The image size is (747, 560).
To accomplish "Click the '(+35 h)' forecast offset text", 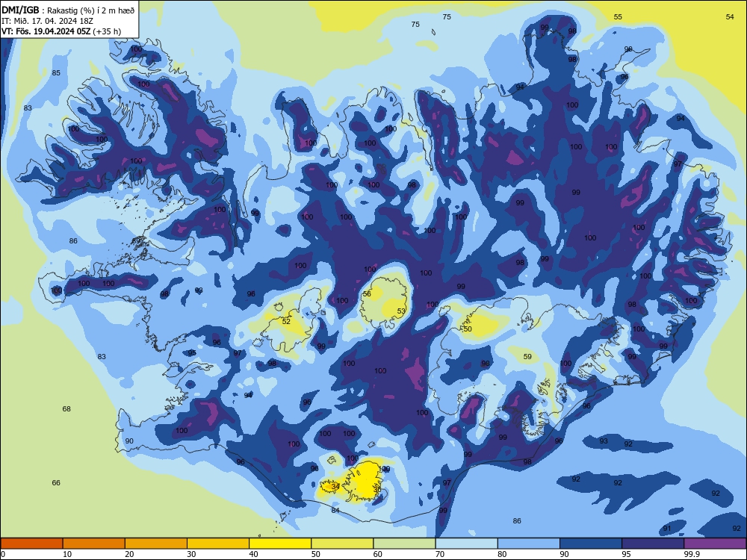I will [x=107, y=31].
